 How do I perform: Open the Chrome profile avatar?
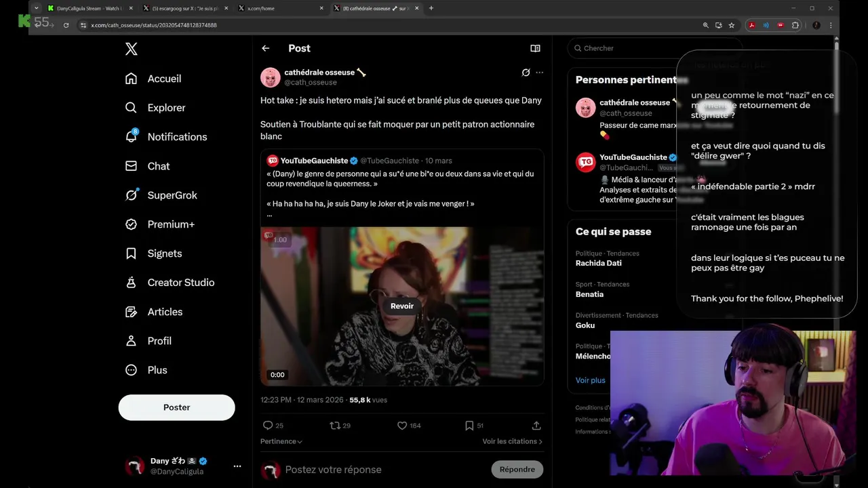point(816,25)
